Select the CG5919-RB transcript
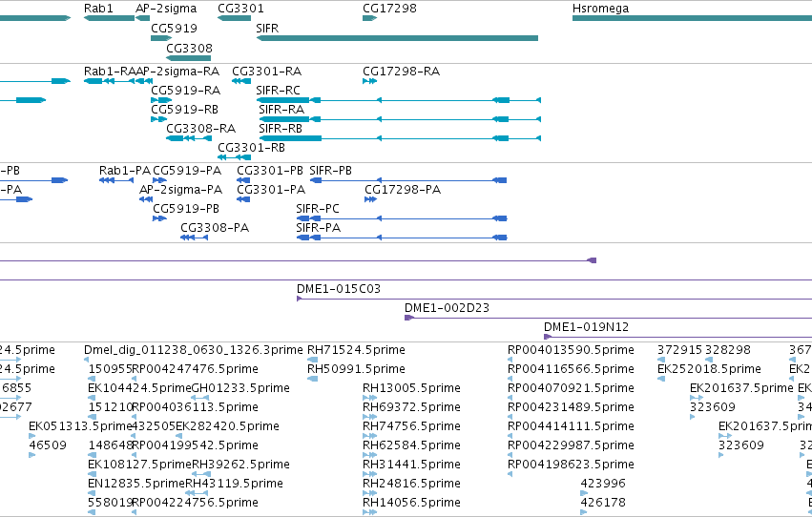812x517 pixels. 159,119
